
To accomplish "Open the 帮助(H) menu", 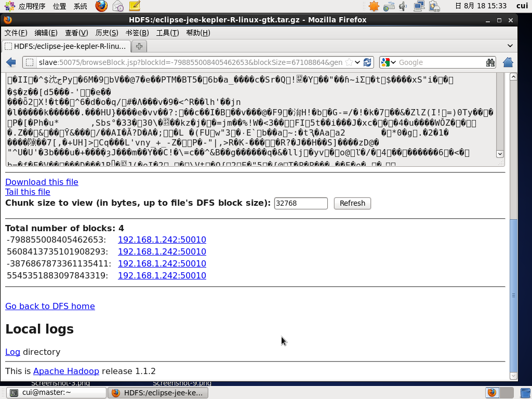I will coord(198,33).
